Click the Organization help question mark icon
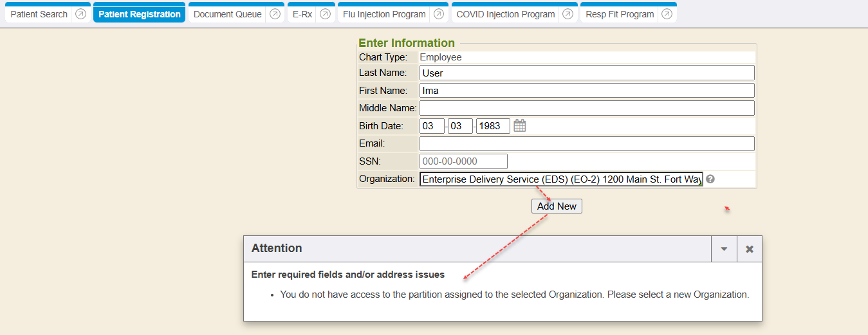The width and height of the screenshot is (868, 335). coord(710,179)
